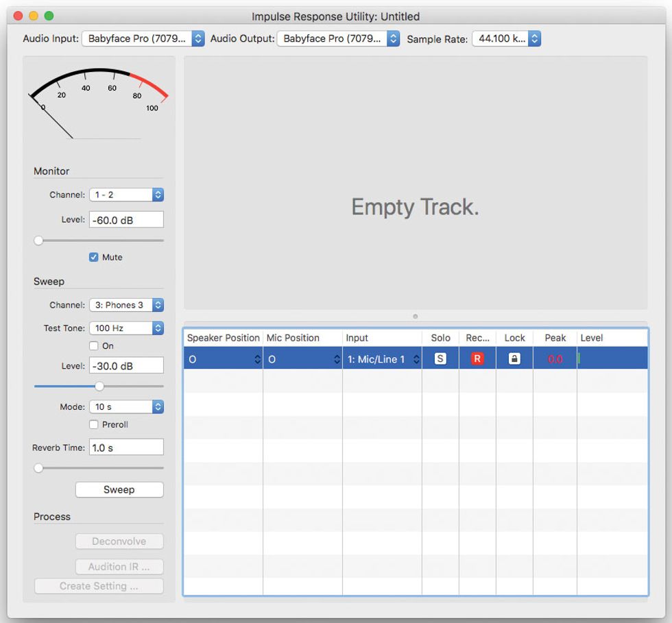Click the Speaker Position column header
Screen dimensions: 672x623
click(x=224, y=338)
